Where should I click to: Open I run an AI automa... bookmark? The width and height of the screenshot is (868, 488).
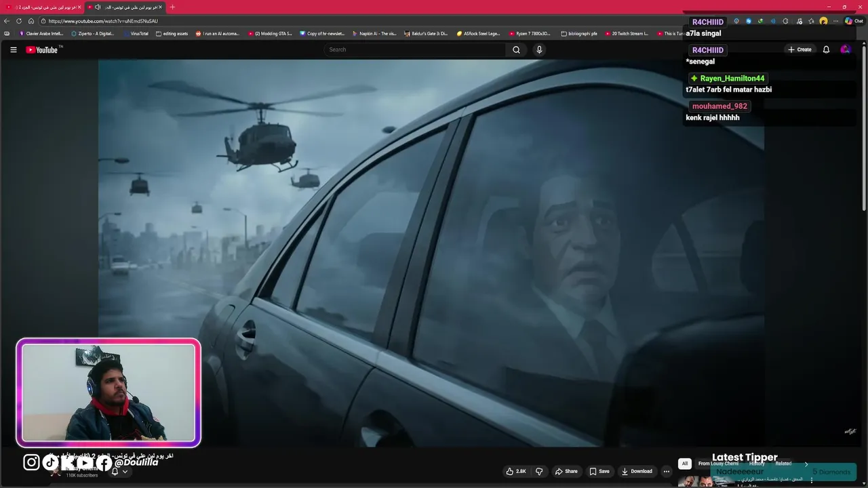[218, 33]
